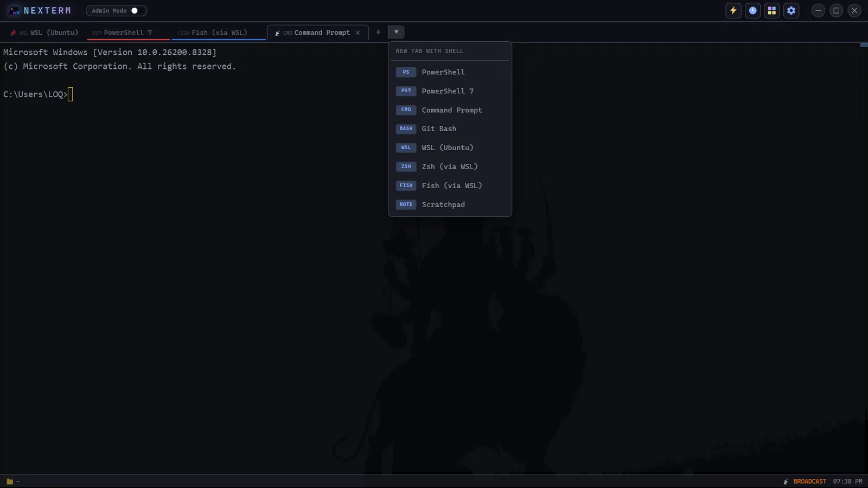Select the Command Prompt tab

coord(317,33)
